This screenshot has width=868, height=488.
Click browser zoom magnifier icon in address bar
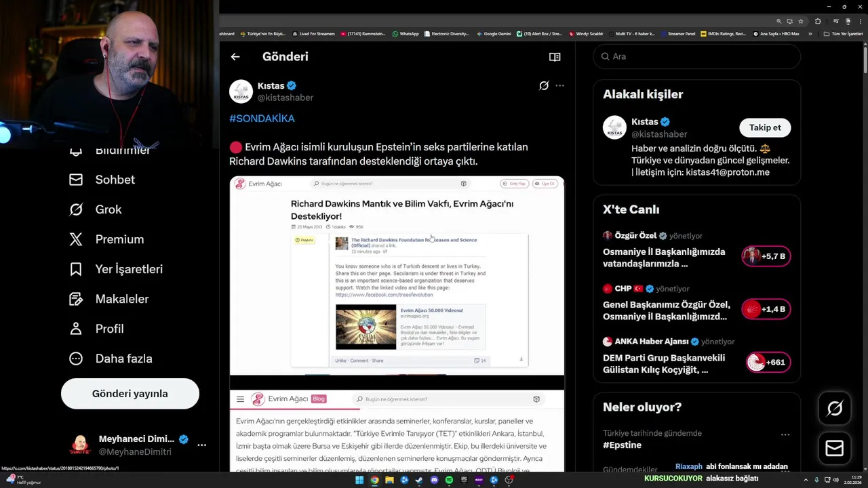tap(779, 21)
